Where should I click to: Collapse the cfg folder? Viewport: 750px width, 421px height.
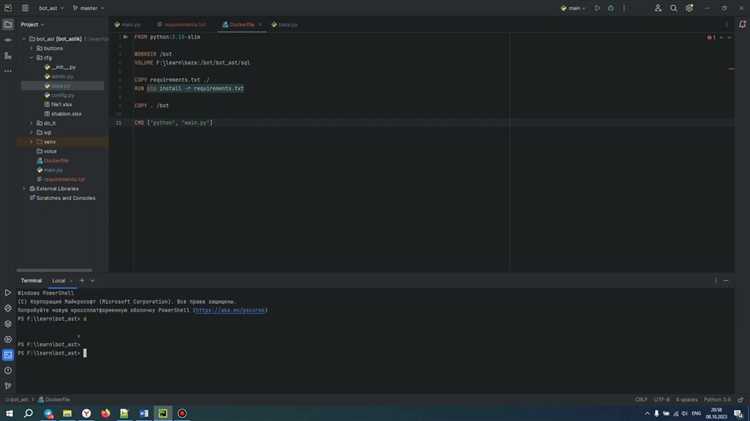coord(32,58)
